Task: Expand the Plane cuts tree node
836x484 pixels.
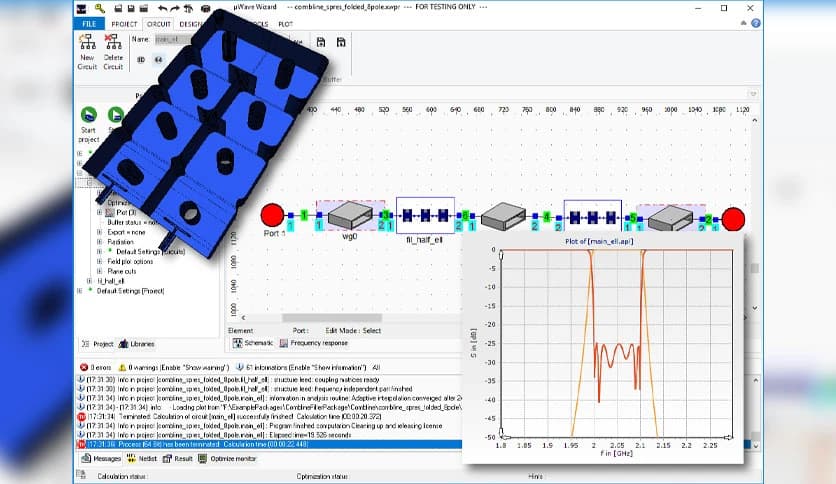Action: [x=99, y=271]
